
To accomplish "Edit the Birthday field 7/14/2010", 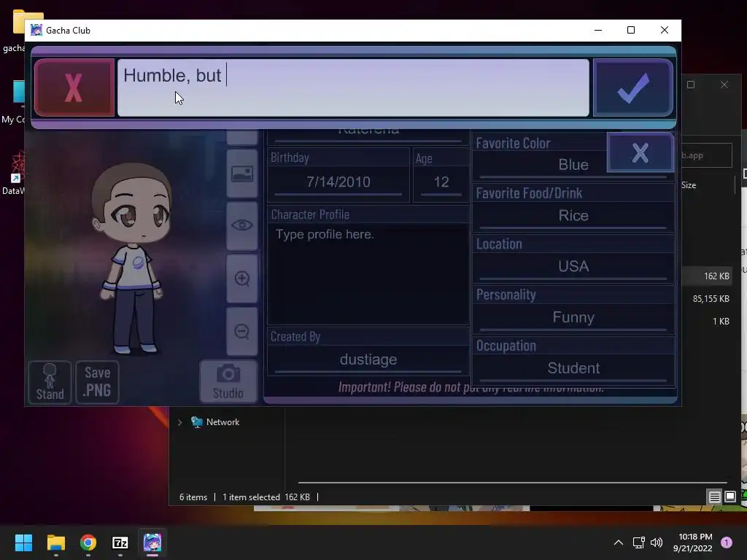I will (338, 182).
